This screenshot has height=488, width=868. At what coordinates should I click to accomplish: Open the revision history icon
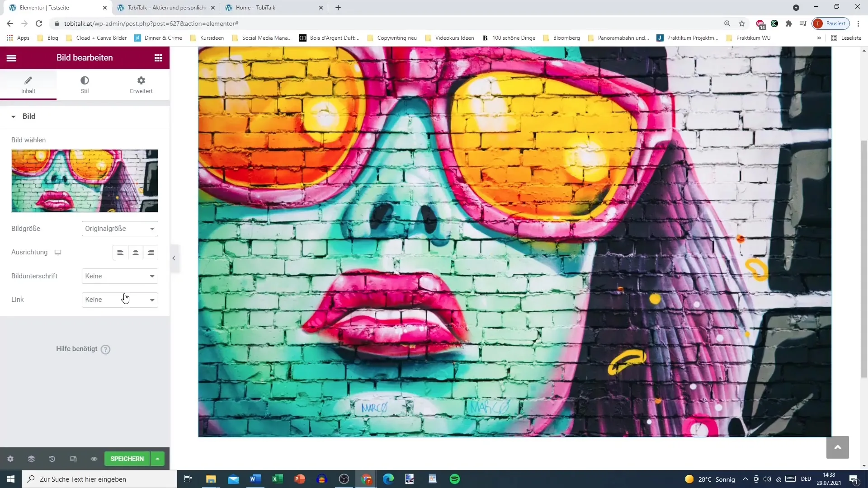point(52,459)
